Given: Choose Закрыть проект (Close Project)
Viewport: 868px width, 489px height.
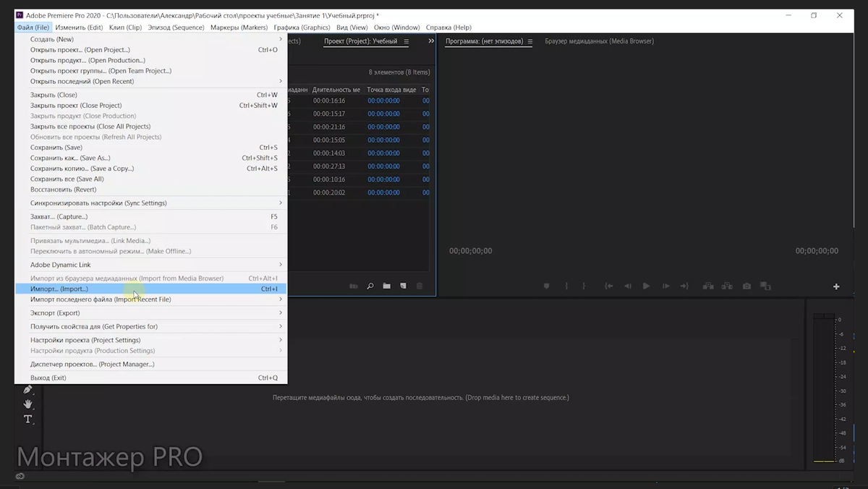Looking at the screenshot, I should [x=150, y=106].
